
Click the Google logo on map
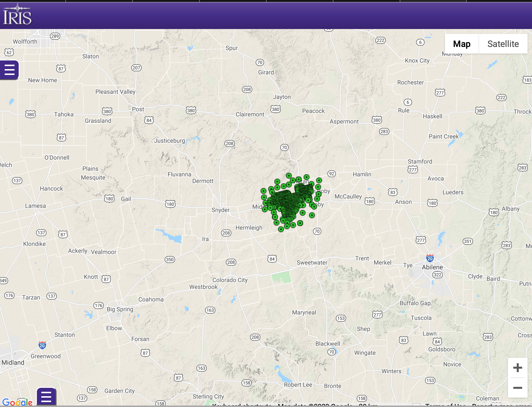[x=17, y=402]
